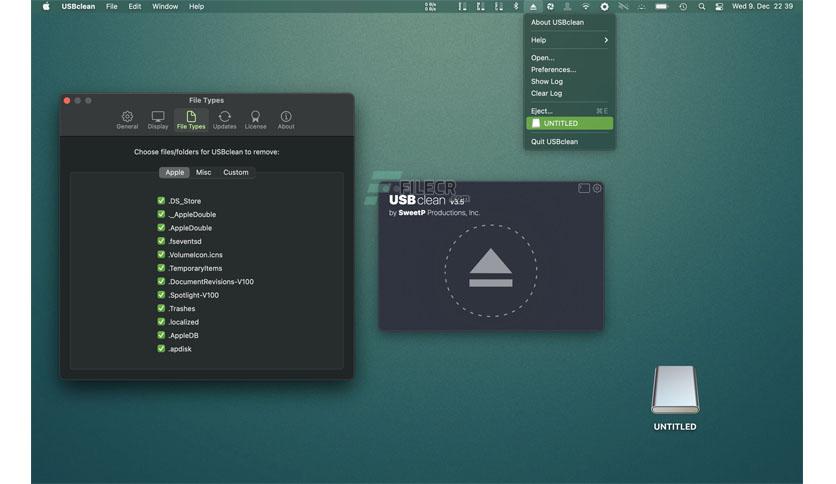Expand the Help submenu arrow
Viewport: 836px width, 484px height.
606,40
